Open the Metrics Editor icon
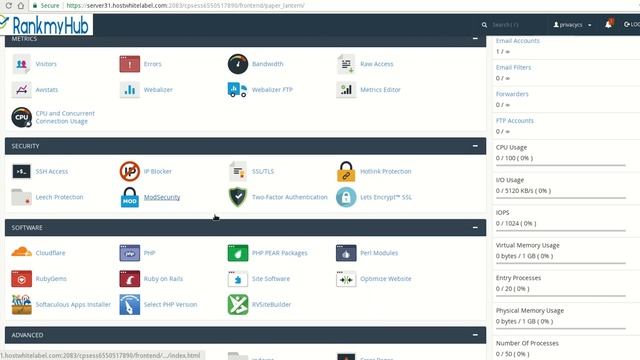The width and height of the screenshot is (640, 360). tap(346, 90)
